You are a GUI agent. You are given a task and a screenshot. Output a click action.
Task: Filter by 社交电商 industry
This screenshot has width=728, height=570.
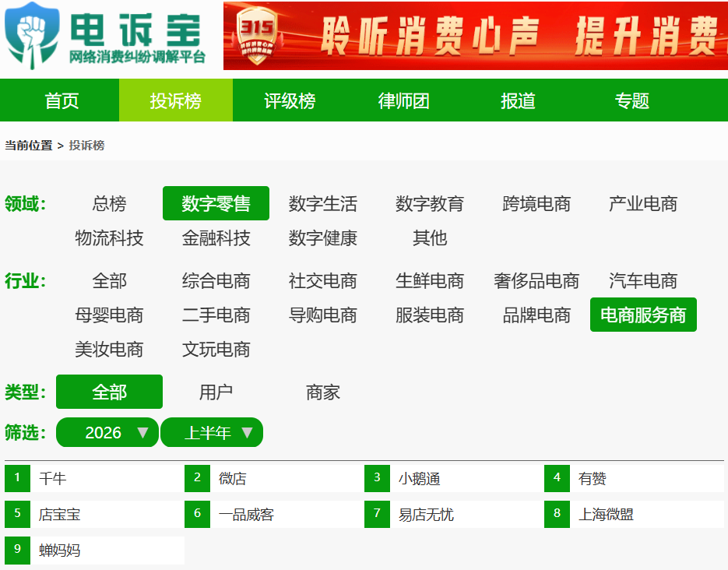[x=322, y=280]
